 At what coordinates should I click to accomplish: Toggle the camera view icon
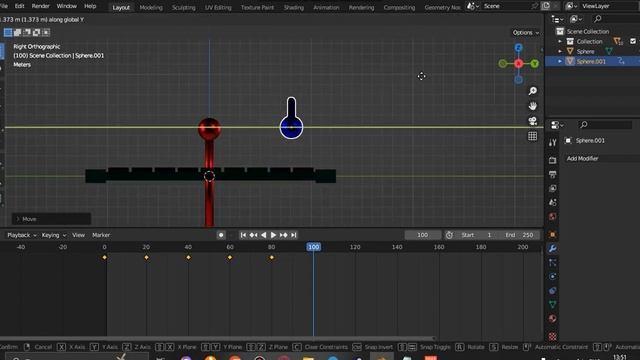533,121
